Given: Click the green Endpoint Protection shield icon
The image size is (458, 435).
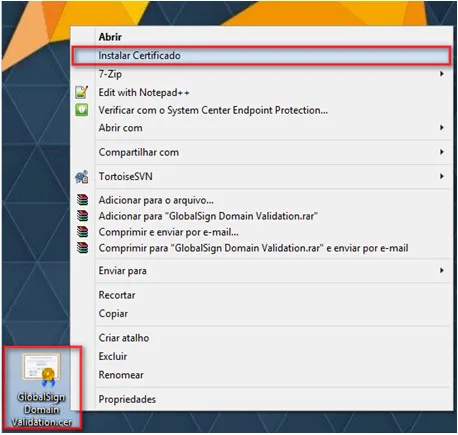Looking at the screenshot, I should pyautogui.click(x=82, y=110).
